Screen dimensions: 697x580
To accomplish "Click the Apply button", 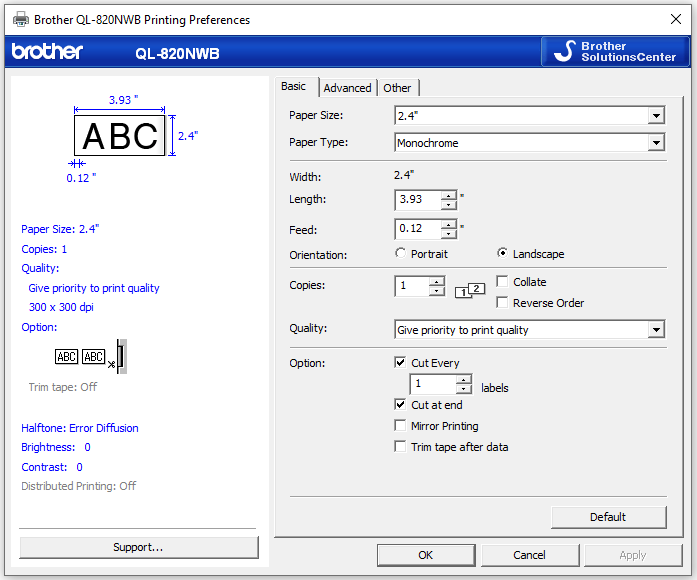I will pyautogui.click(x=633, y=555).
